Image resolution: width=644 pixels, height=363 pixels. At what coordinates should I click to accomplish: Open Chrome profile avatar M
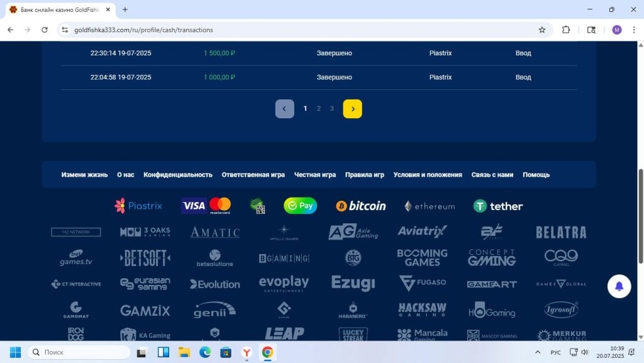coord(616,30)
